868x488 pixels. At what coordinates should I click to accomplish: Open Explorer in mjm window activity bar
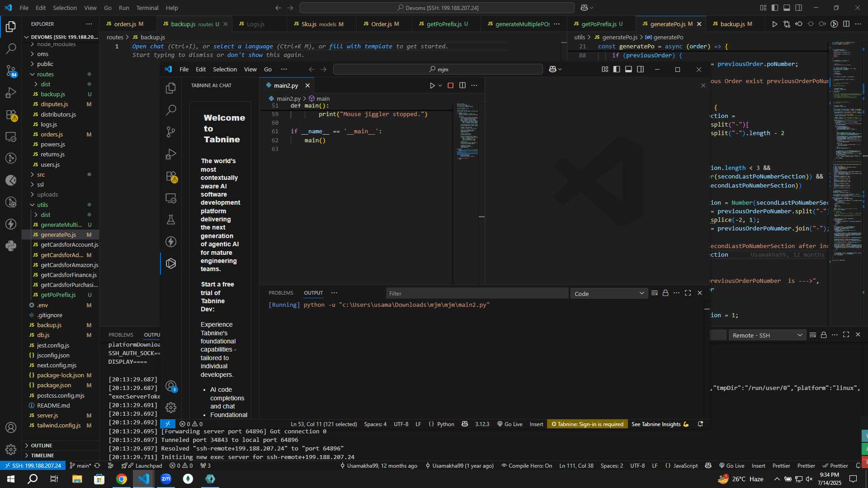point(171,88)
